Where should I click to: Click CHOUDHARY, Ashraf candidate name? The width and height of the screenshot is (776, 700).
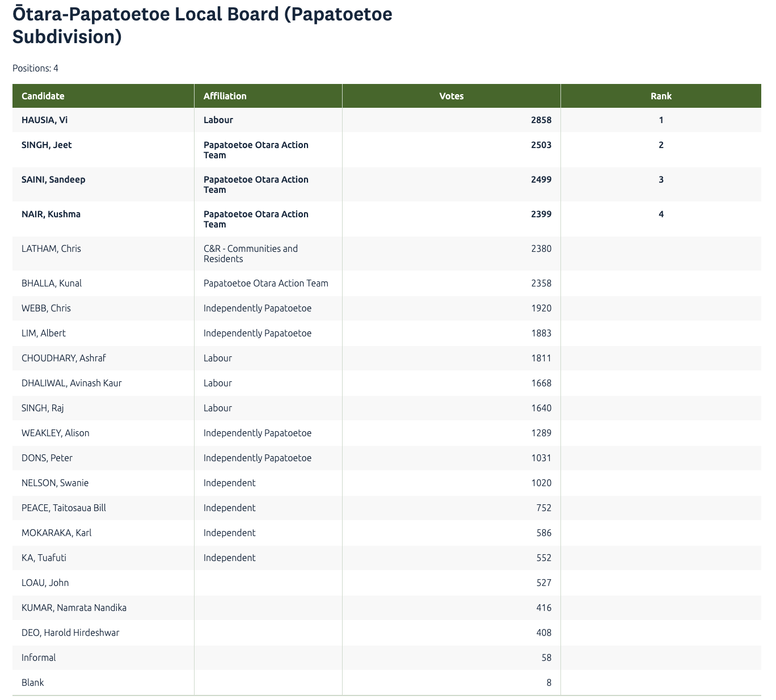pos(64,358)
